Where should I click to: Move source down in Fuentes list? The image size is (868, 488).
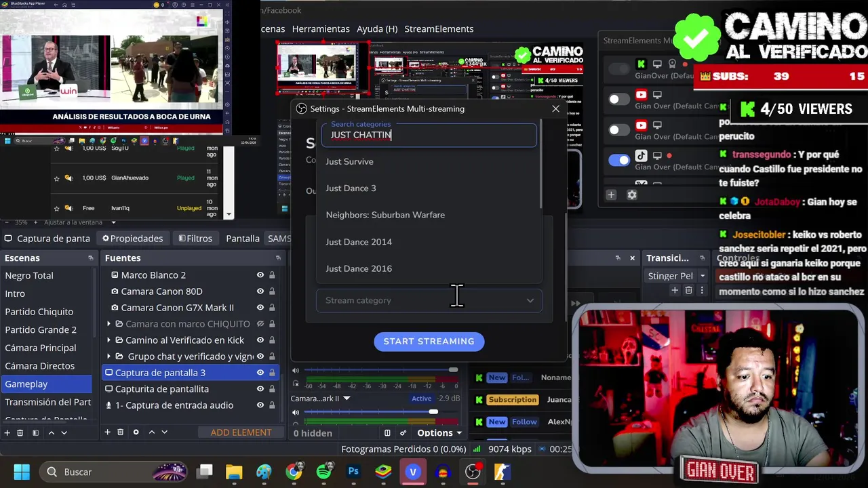[164, 432]
